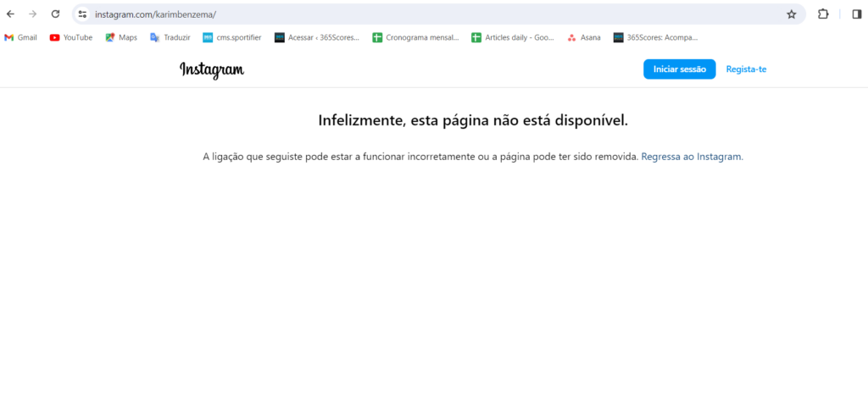
Task: Open the Traduzir bookmark
Action: 170,37
